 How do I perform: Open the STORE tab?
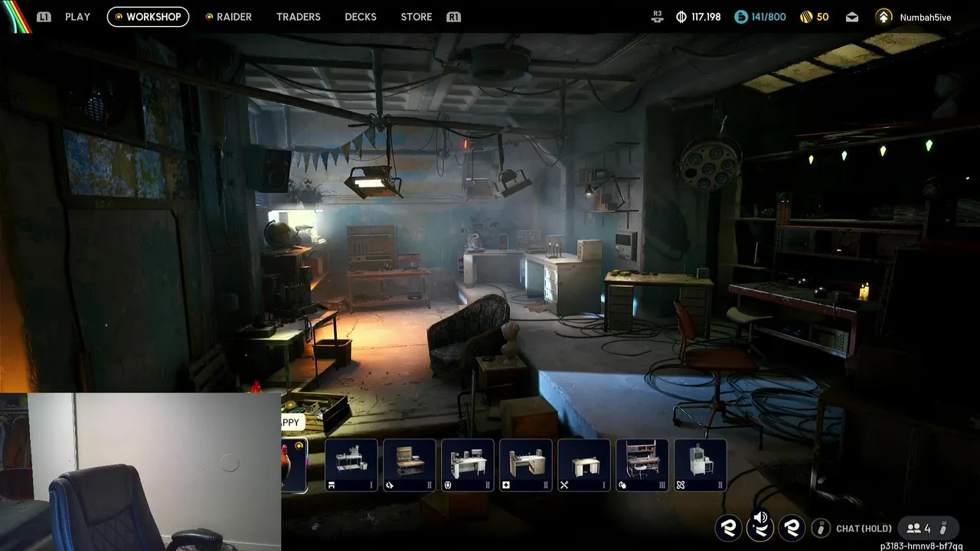[x=416, y=17]
